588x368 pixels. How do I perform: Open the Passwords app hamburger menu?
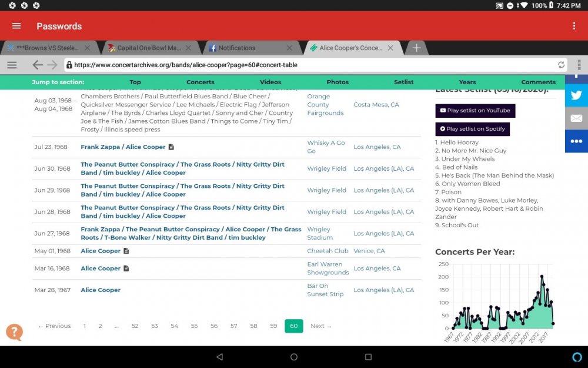pos(16,26)
